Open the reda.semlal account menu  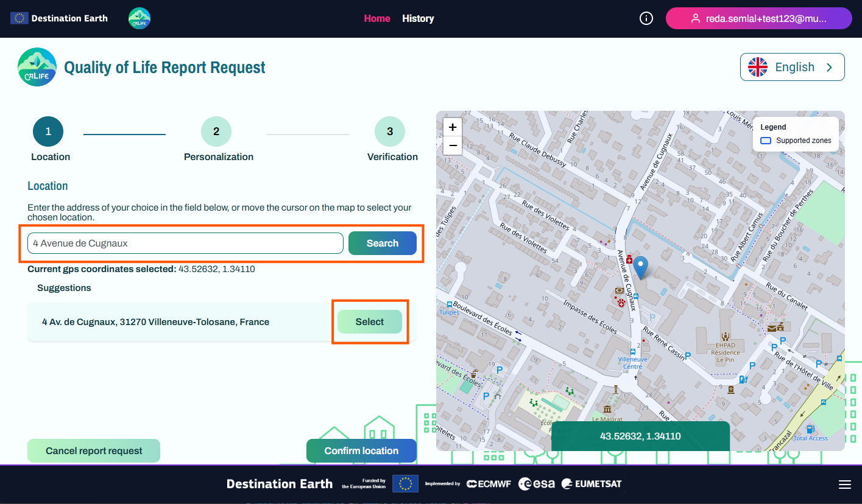coord(758,18)
